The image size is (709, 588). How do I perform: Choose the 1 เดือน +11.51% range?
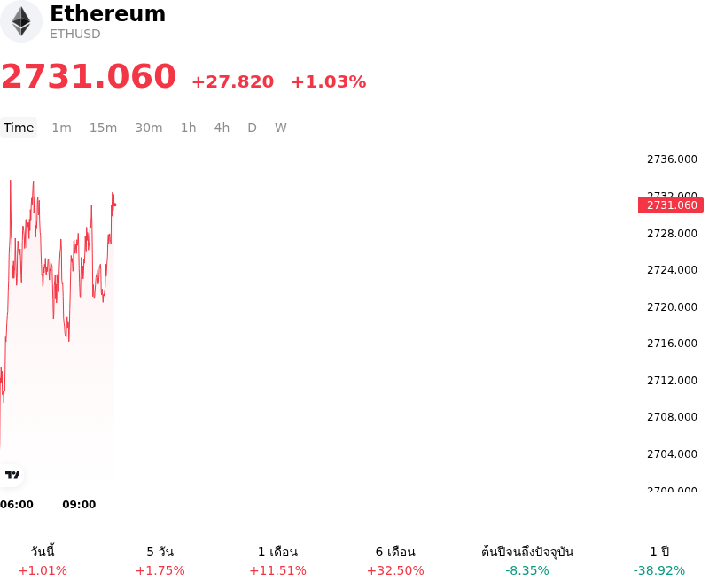tap(277, 561)
